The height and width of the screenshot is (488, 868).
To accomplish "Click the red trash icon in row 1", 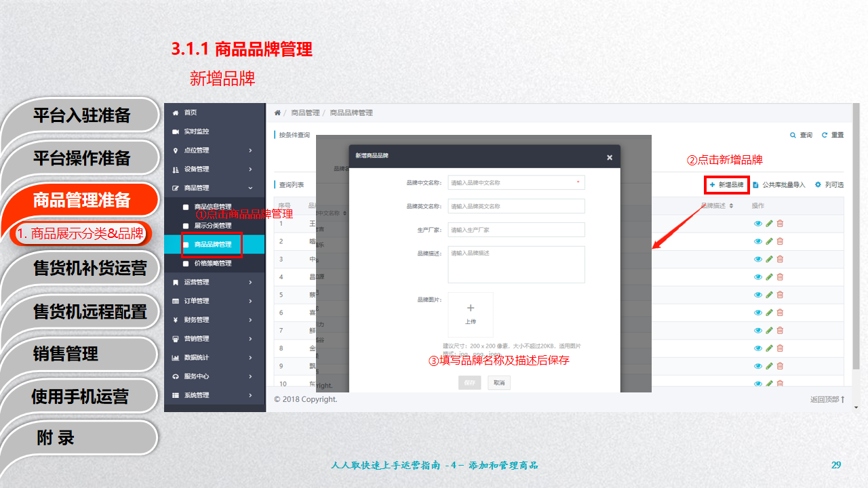I will point(780,224).
